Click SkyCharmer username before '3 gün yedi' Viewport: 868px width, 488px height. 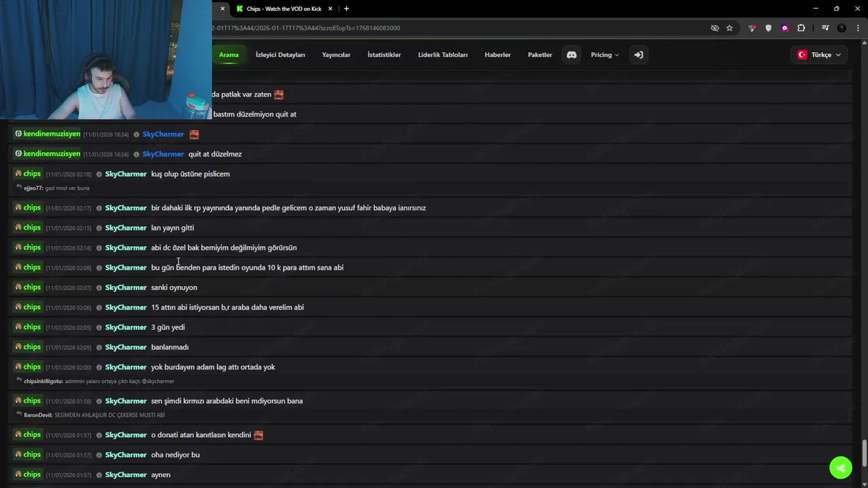[x=126, y=327]
